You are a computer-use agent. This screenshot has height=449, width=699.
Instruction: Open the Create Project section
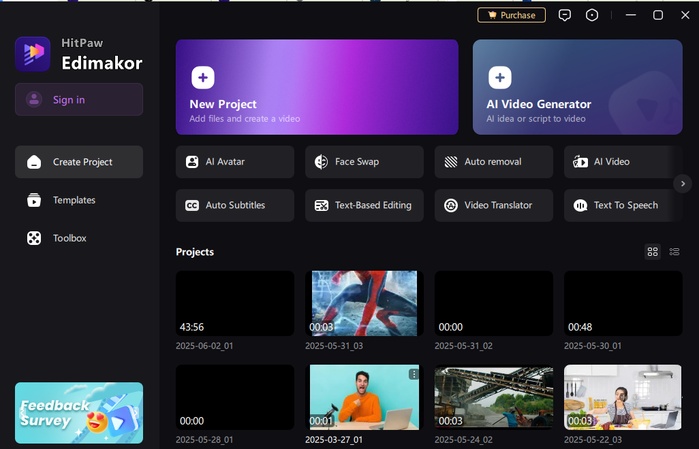point(79,162)
